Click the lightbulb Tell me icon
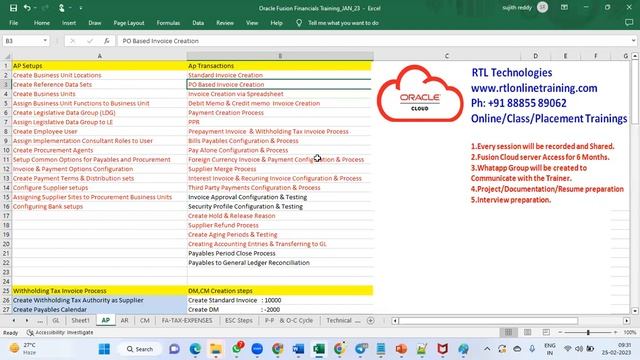The image size is (640, 360). pyautogui.click(x=299, y=23)
